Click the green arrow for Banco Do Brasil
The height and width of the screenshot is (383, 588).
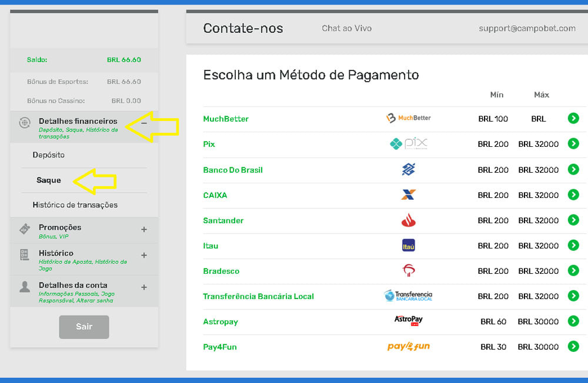[x=573, y=169]
